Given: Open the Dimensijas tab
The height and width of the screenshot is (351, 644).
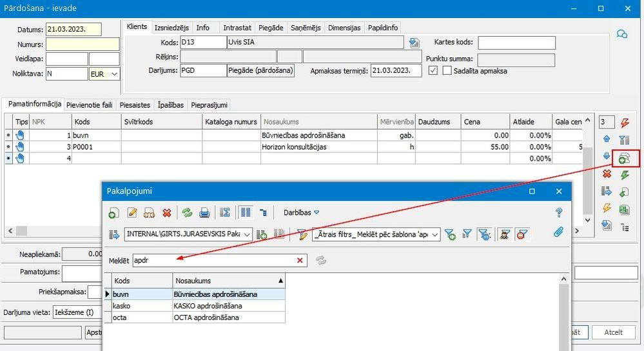Looking at the screenshot, I should [344, 28].
